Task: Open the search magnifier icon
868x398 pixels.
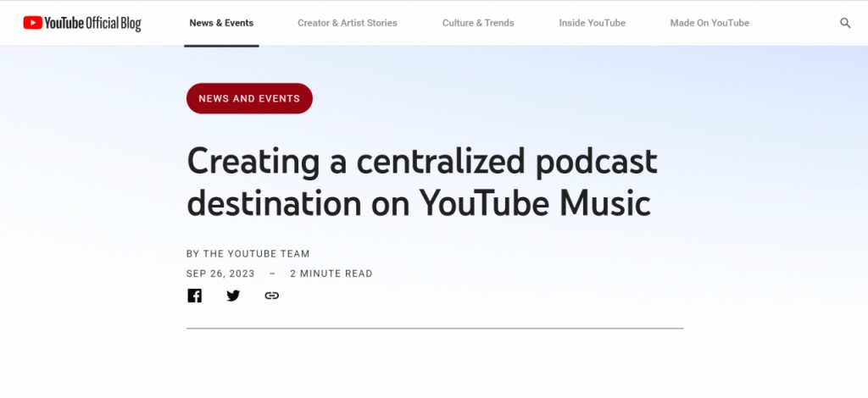Action: click(845, 23)
